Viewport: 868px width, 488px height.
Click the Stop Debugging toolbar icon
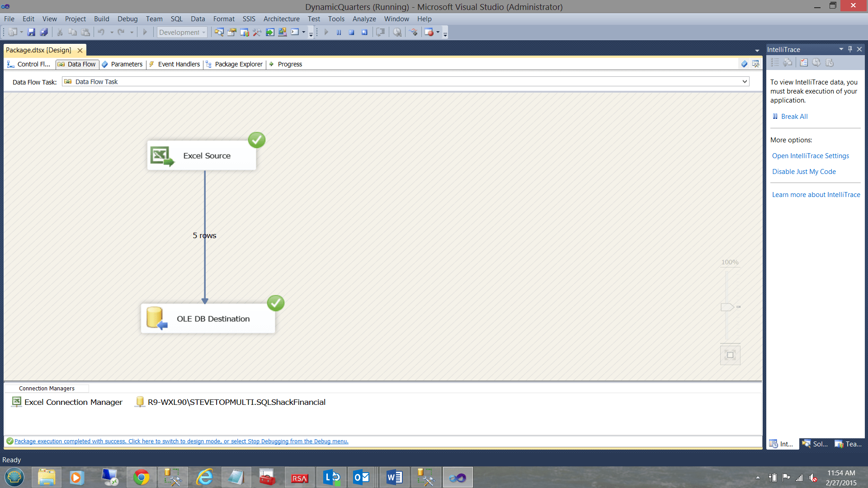[x=352, y=32]
